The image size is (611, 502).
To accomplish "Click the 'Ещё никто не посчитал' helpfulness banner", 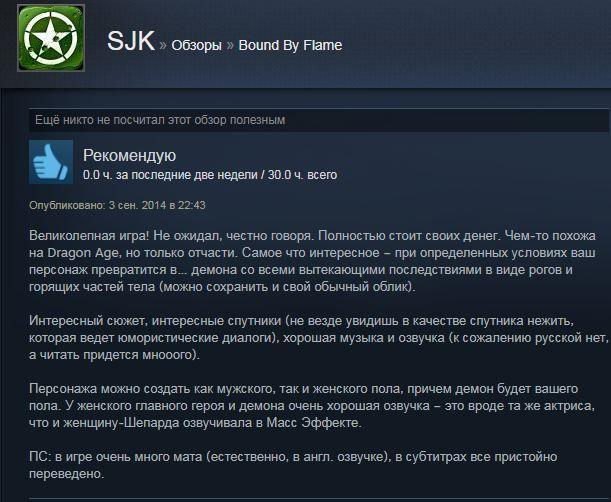I will pyautogui.click(x=318, y=120).
